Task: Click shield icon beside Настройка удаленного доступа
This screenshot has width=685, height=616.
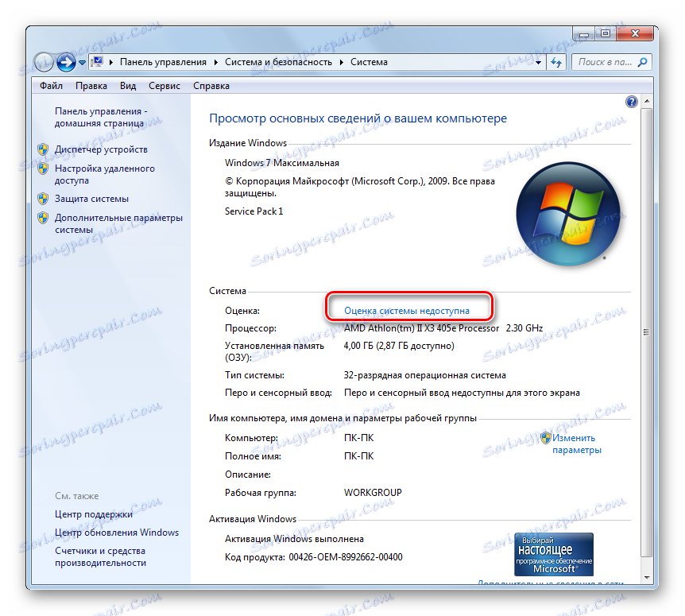Action: coord(43,169)
